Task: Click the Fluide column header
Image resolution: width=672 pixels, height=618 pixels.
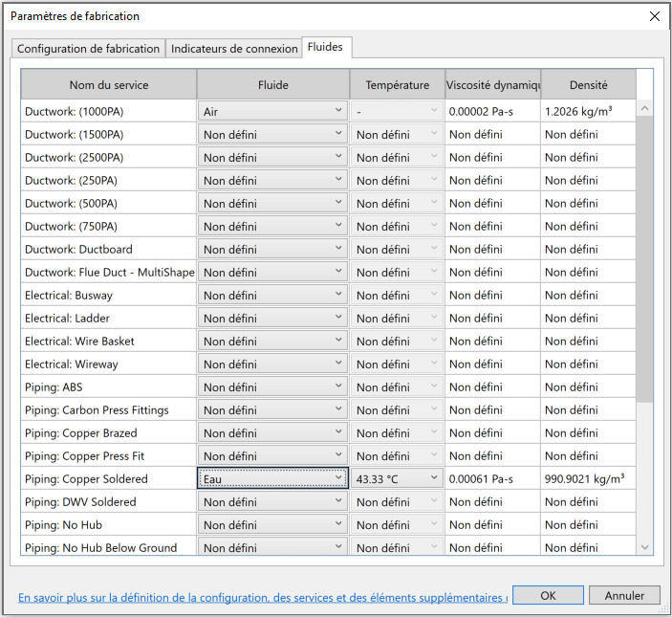Action: pyautogui.click(x=273, y=85)
